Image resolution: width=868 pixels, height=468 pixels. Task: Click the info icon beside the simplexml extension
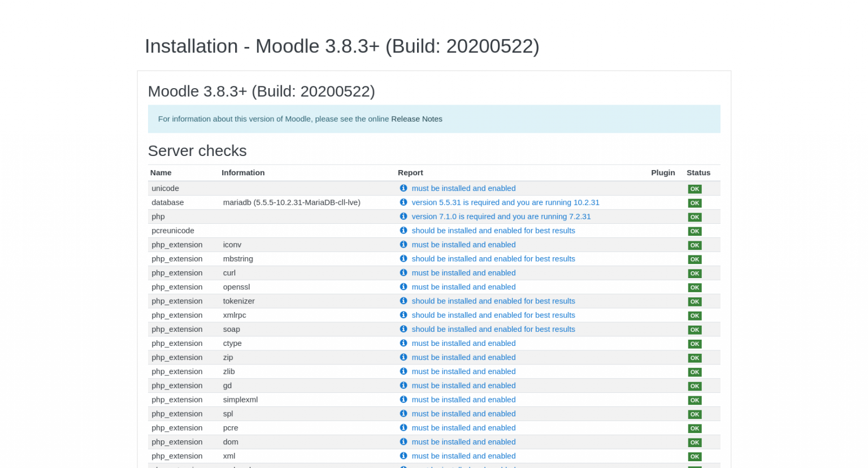(403, 400)
